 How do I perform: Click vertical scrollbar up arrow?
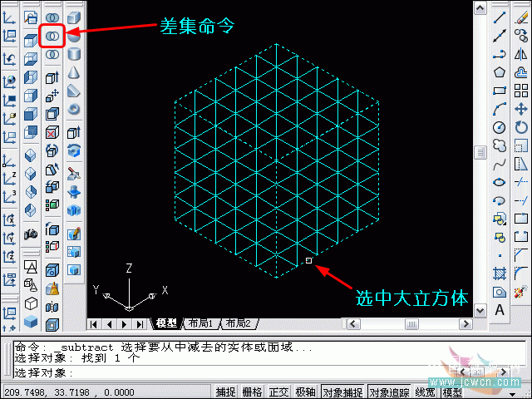click(480, 7)
